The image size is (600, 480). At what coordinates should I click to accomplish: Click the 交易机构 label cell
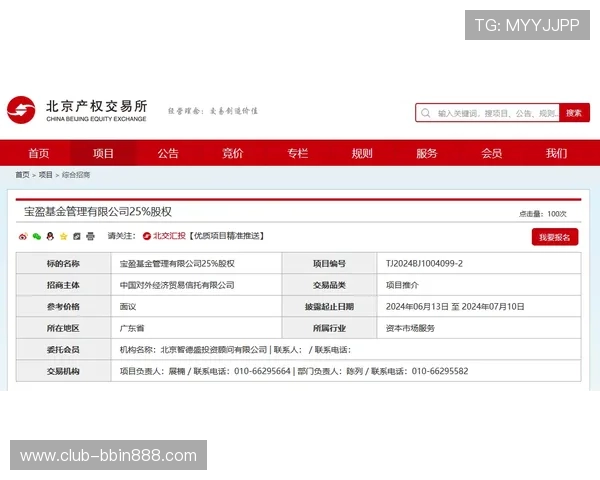pyautogui.click(x=64, y=371)
